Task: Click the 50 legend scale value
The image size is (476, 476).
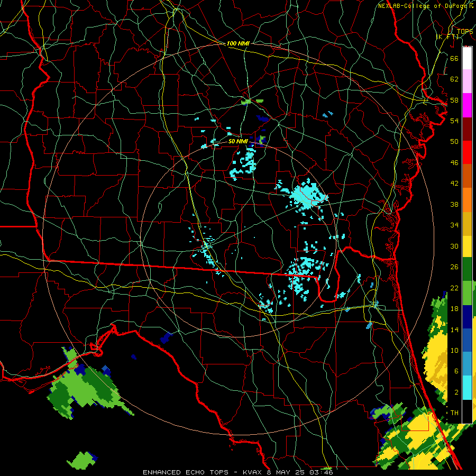Action: point(454,142)
